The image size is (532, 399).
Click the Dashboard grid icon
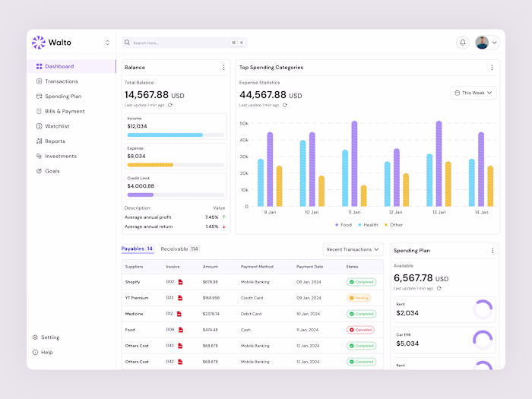(x=39, y=66)
